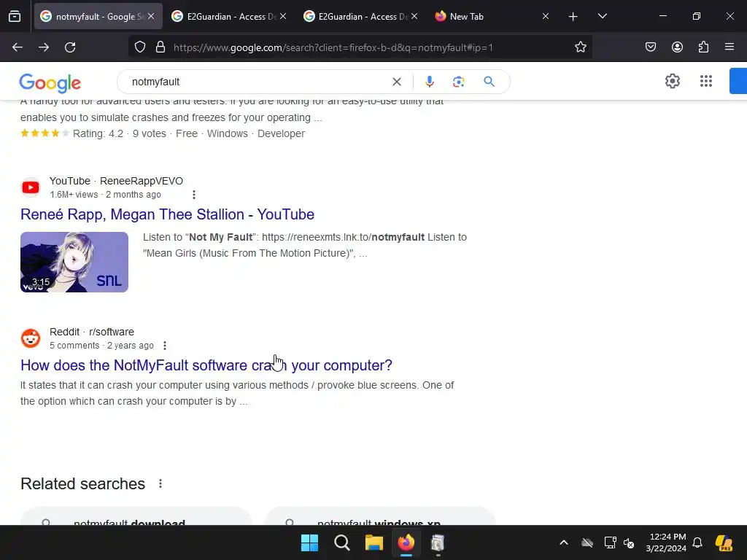Image resolution: width=747 pixels, height=560 pixels.
Task: Open Firefox View tab list icon
Action: (15, 16)
